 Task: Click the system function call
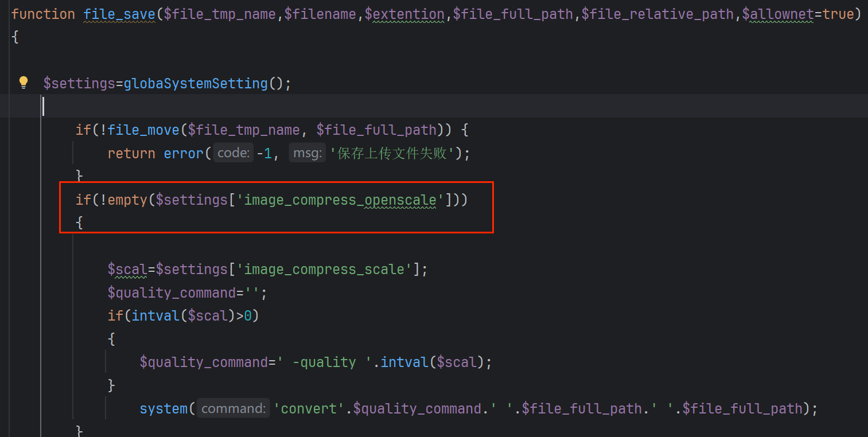164,409
